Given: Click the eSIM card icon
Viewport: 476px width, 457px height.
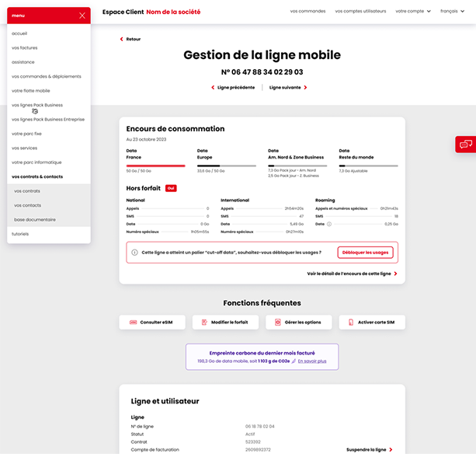Looking at the screenshot, I should (134, 322).
